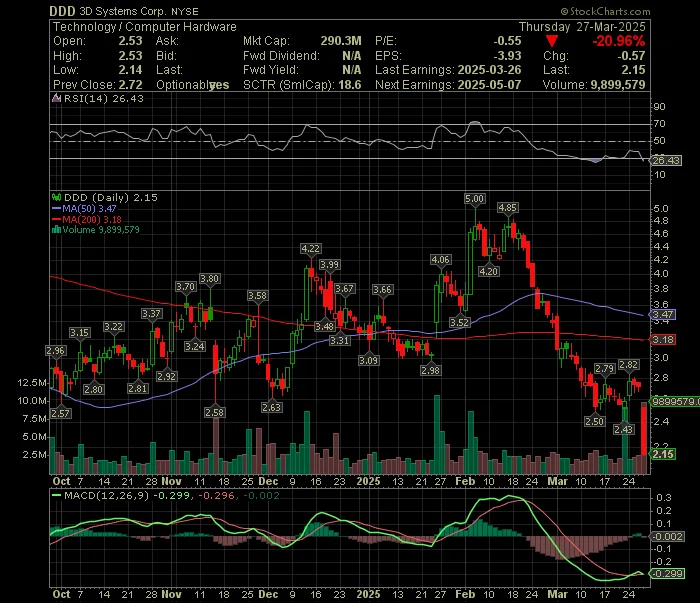Click the red 3.18 moving average axis tag

663,340
